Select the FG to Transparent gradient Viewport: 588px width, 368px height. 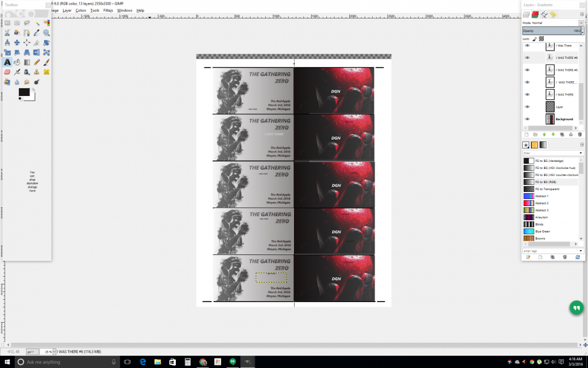click(x=550, y=189)
